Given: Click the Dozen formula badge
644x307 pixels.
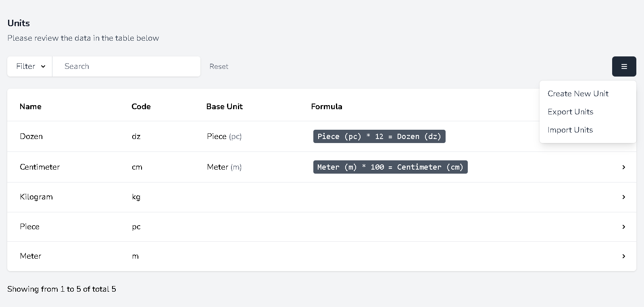Looking at the screenshot, I should coord(379,137).
